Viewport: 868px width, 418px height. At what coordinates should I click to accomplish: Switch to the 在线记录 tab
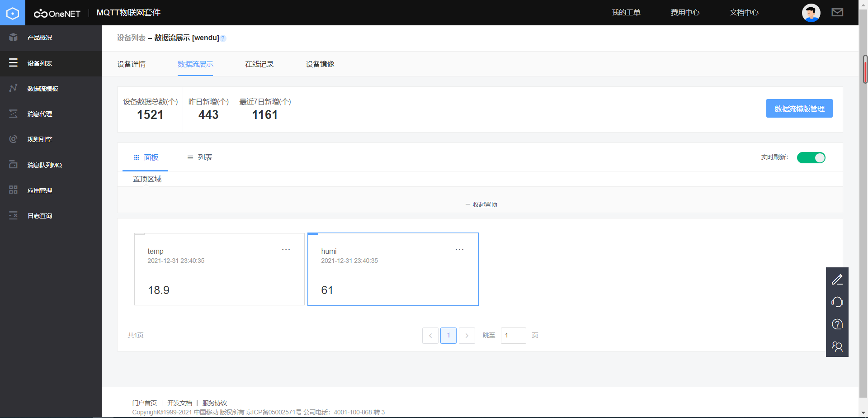coord(259,64)
